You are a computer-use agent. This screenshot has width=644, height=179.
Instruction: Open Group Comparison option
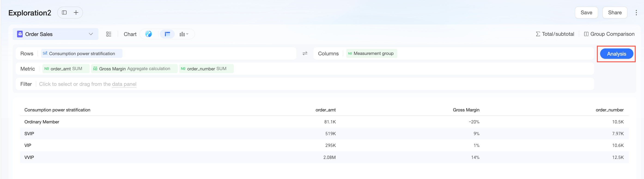point(609,34)
